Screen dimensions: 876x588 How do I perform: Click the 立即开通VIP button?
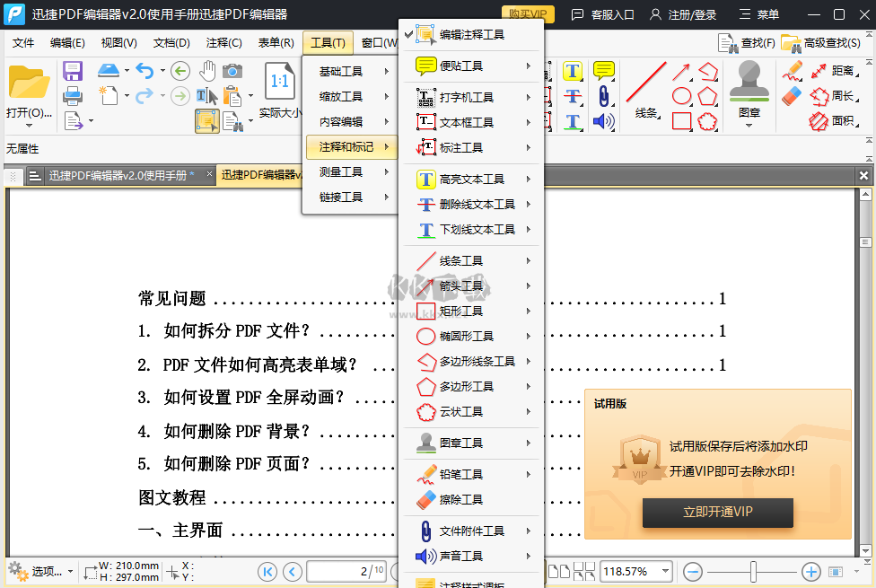click(x=718, y=512)
